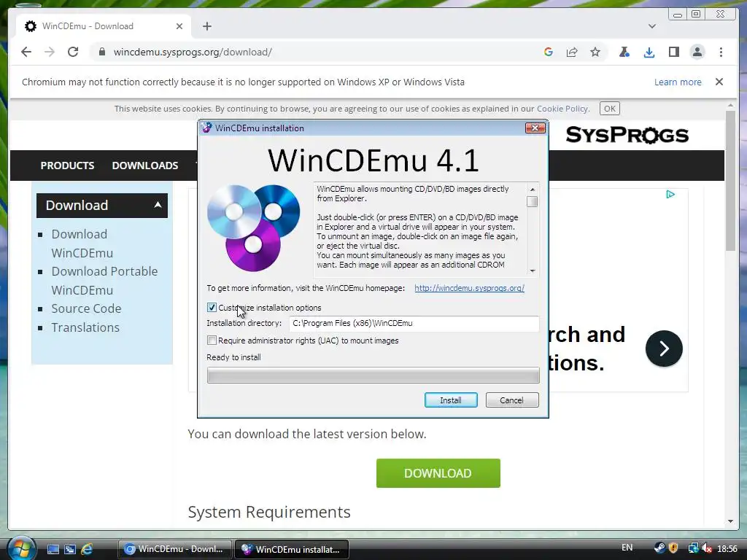
Task: Click the network tray icon
Action: (693, 548)
